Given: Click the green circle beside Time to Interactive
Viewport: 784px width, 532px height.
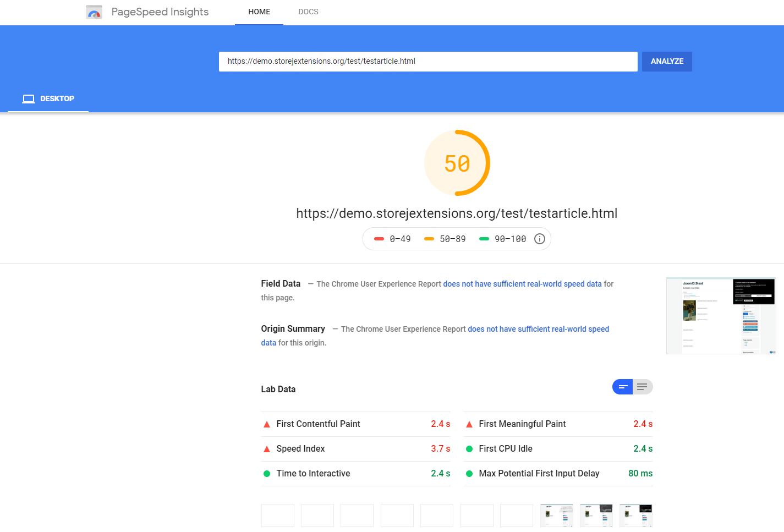Looking at the screenshot, I should 267,474.
